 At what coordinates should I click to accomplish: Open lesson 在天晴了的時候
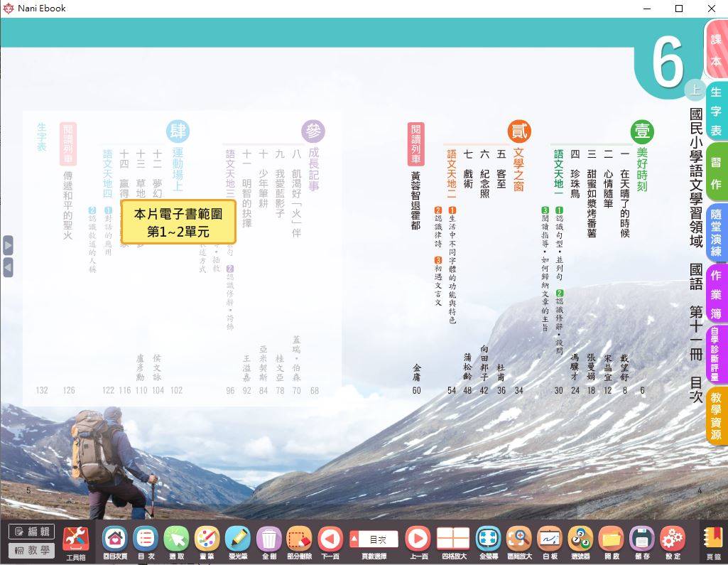[x=625, y=203]
